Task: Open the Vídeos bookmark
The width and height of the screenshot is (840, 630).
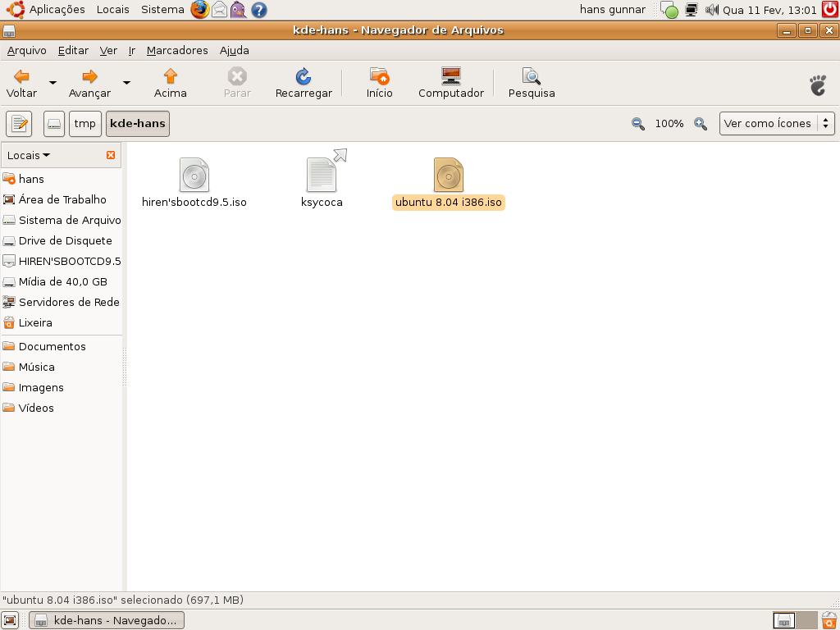Action: [61, 409]
